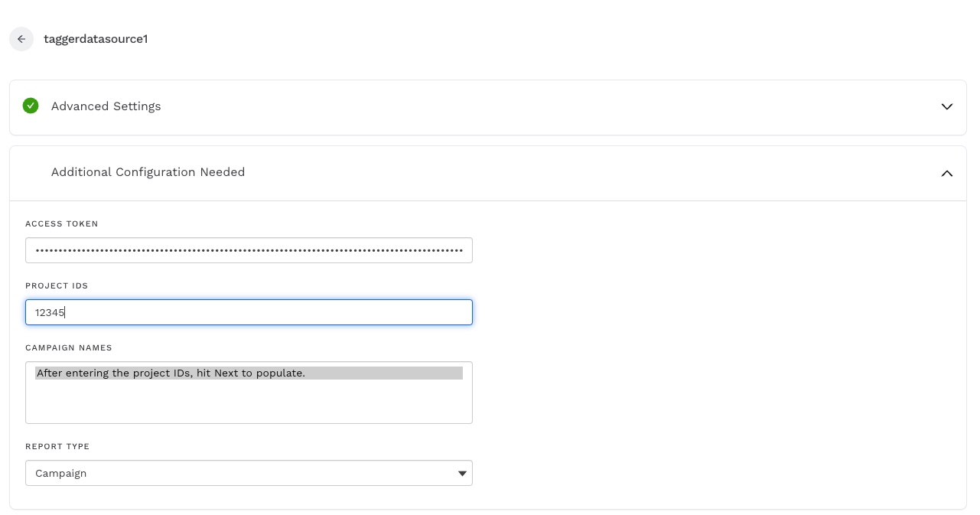Screen dimensions: 980x515
Task: Click the PROJECT IDS label
Action: 57,286
